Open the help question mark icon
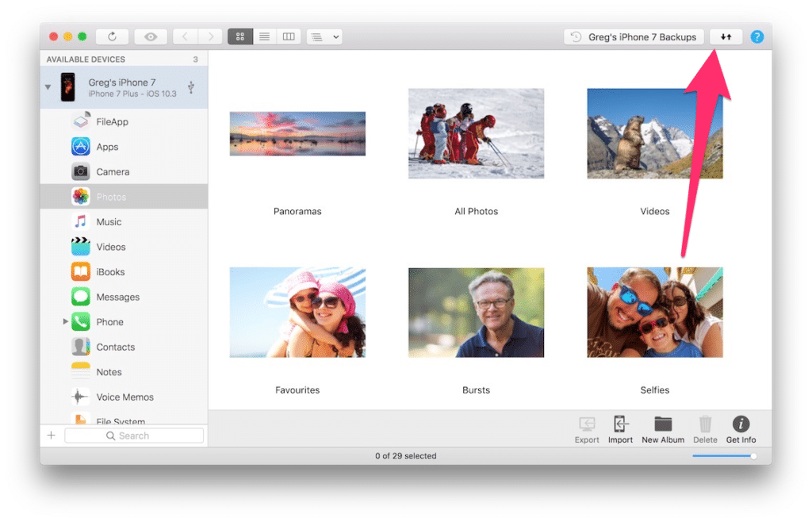The width and height of the screenshot is (812, 522). click(757, 36)
